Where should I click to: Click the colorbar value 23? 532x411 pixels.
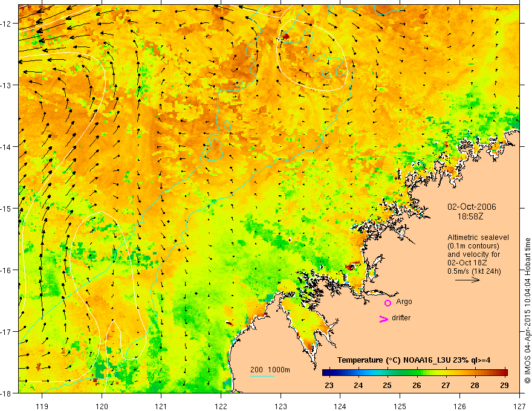329,386
